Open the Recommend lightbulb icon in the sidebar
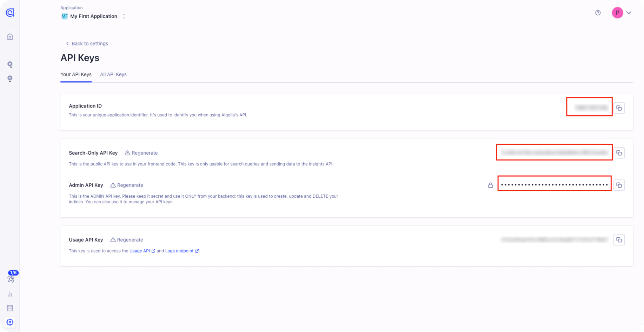Viewport: 644px width, 332px height. click(x=10, y=79)
